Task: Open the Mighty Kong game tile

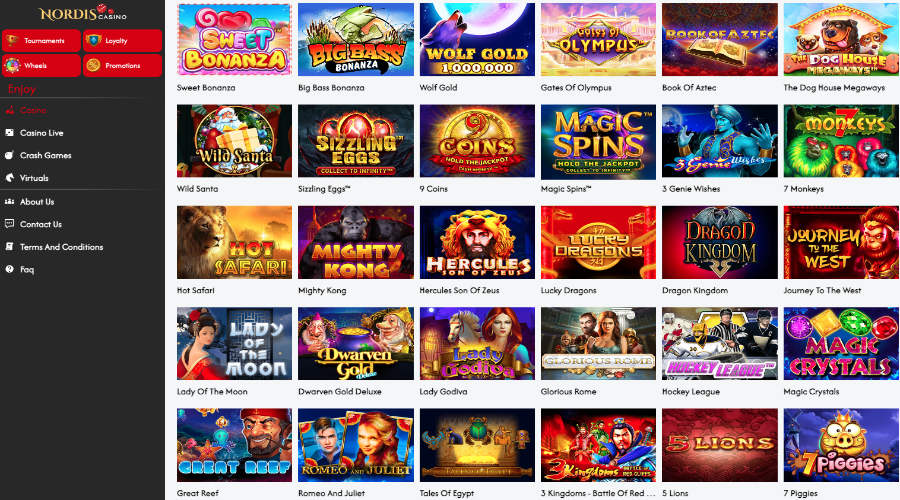Action: point(356,242)
